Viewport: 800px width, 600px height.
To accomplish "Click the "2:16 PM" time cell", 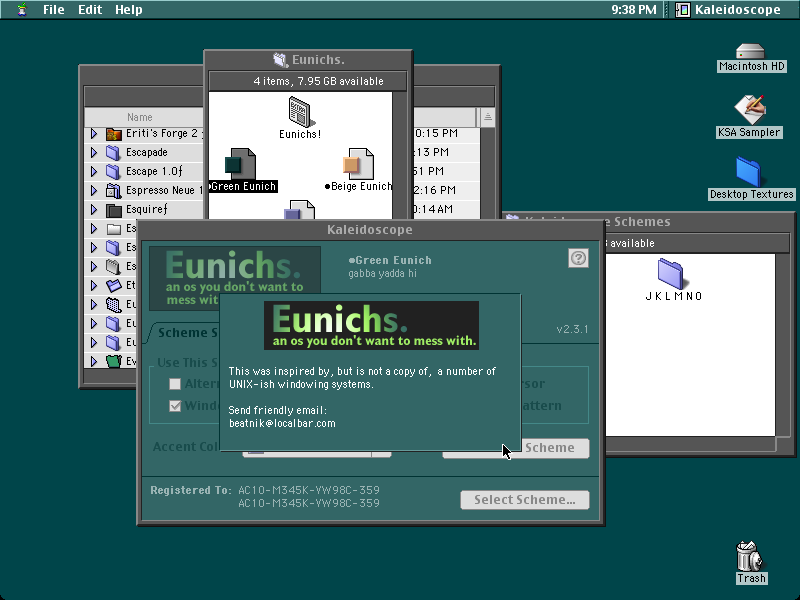I will [x=435, y=190].
